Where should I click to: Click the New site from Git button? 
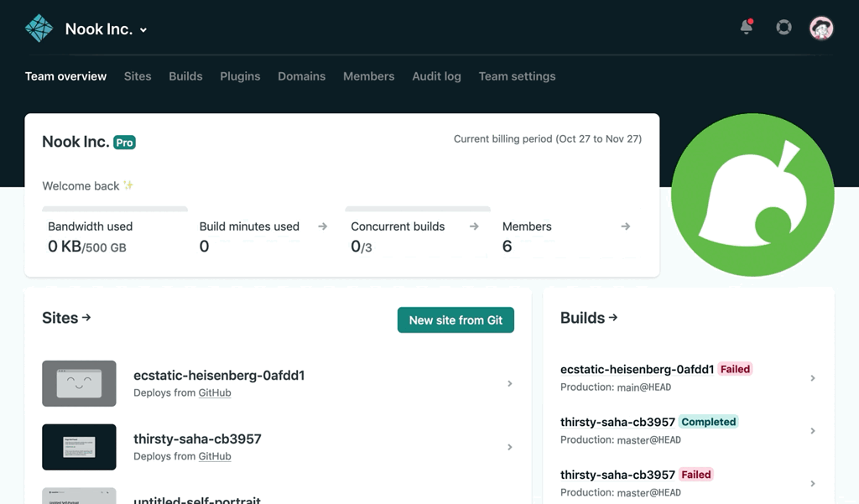point(456,320)
